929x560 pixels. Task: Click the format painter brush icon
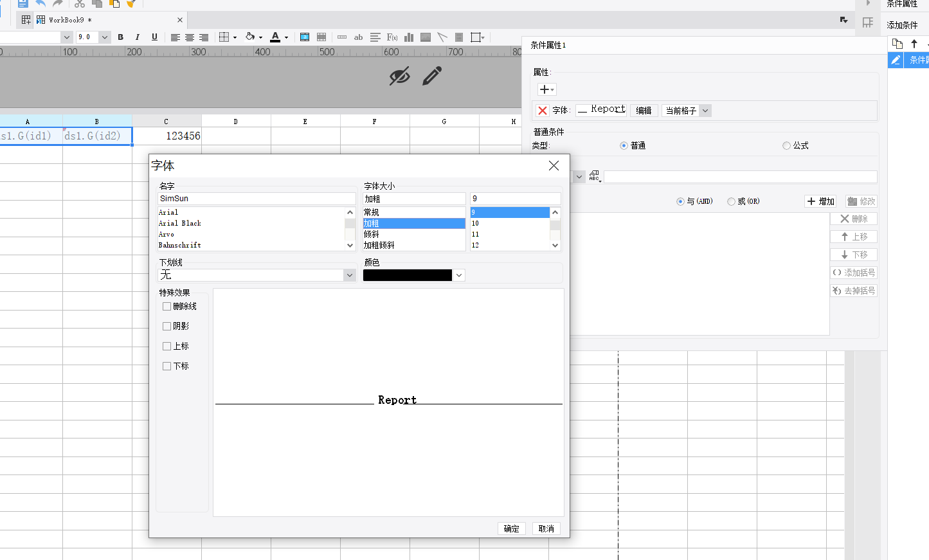131,3
